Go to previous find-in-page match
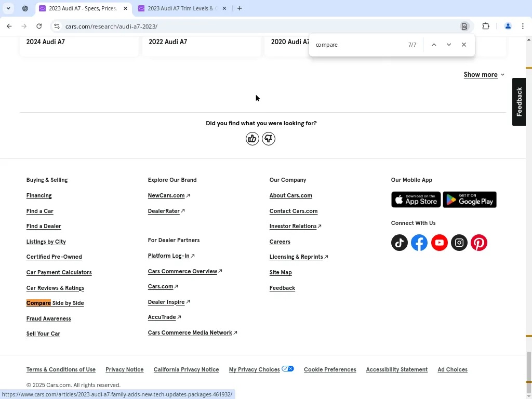The width and height of the screenshot is (532, 399). pyautogui.click(x=434, y=45)
